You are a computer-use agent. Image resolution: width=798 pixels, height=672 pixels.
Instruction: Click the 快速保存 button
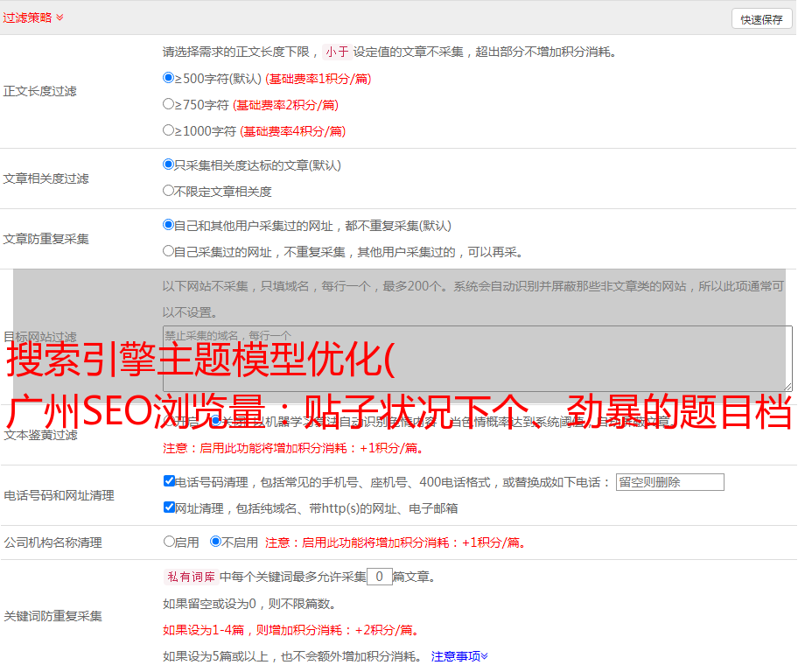[761, 19]
